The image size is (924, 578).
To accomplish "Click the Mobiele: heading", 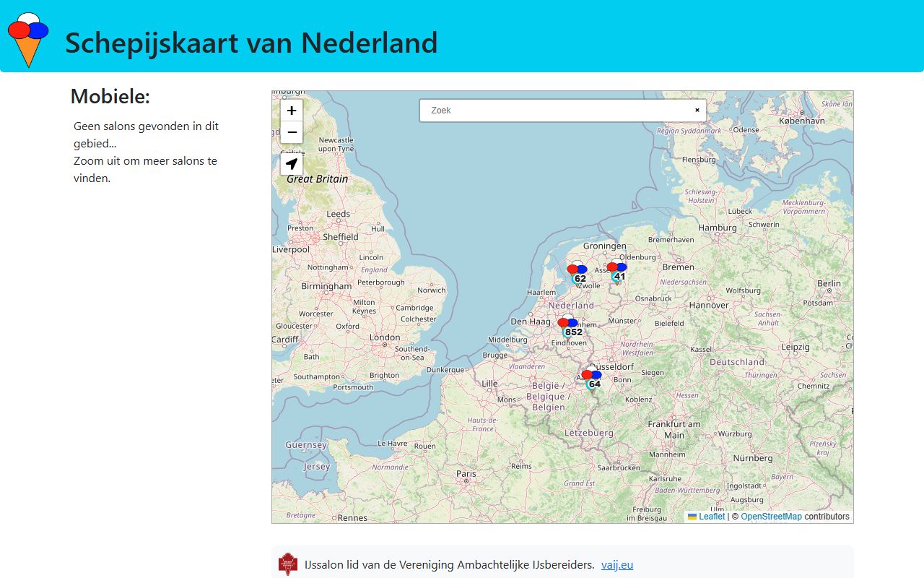I will point(110,96).
